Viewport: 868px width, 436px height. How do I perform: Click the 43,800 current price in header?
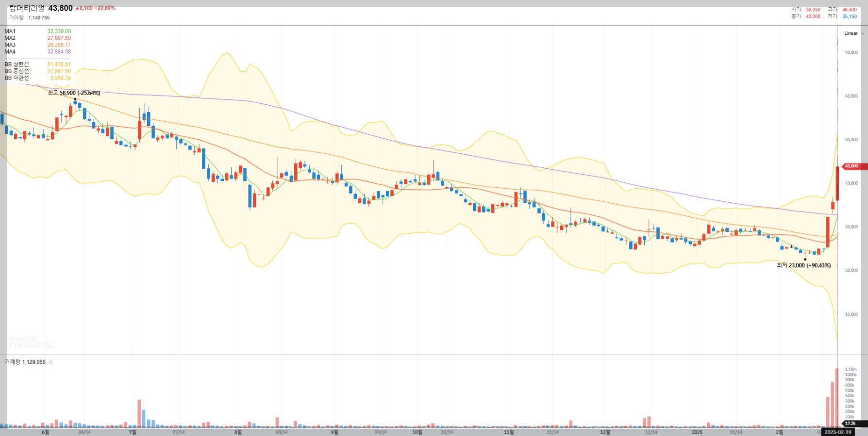[x=60, y=8]
